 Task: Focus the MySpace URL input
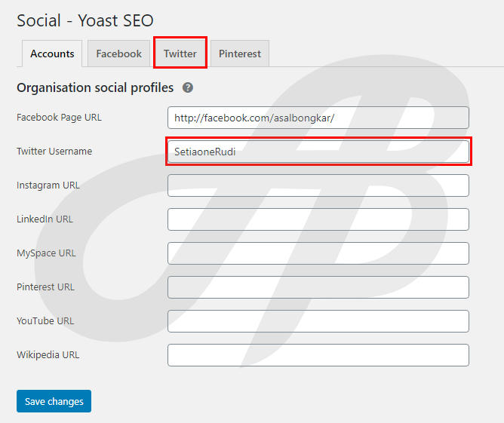(318, 253)
